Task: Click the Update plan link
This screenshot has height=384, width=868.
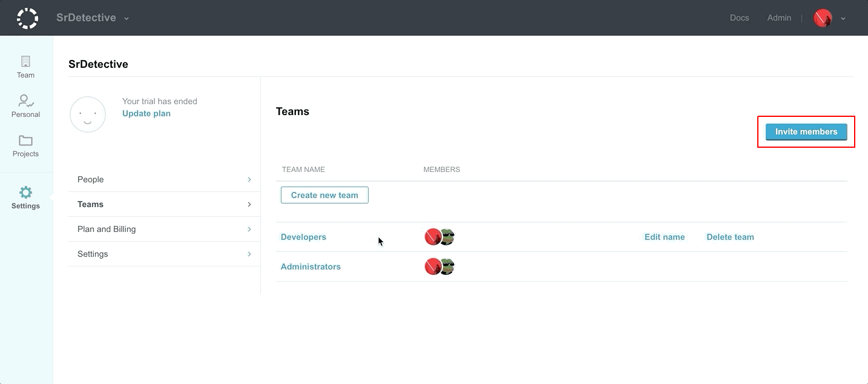Action: (x=146, y=113)
